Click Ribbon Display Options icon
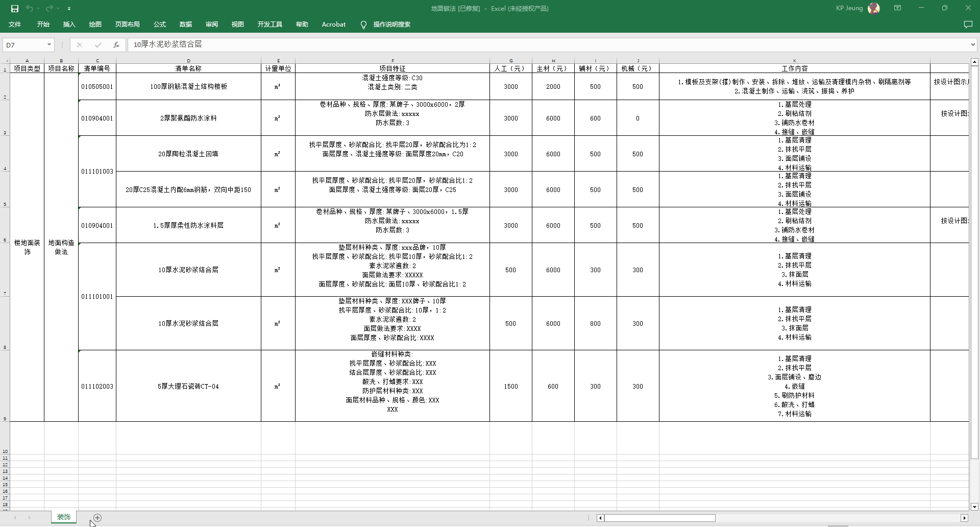Image resolution: width=980 pixels, height=527 pixels. (x=897, y=8)
